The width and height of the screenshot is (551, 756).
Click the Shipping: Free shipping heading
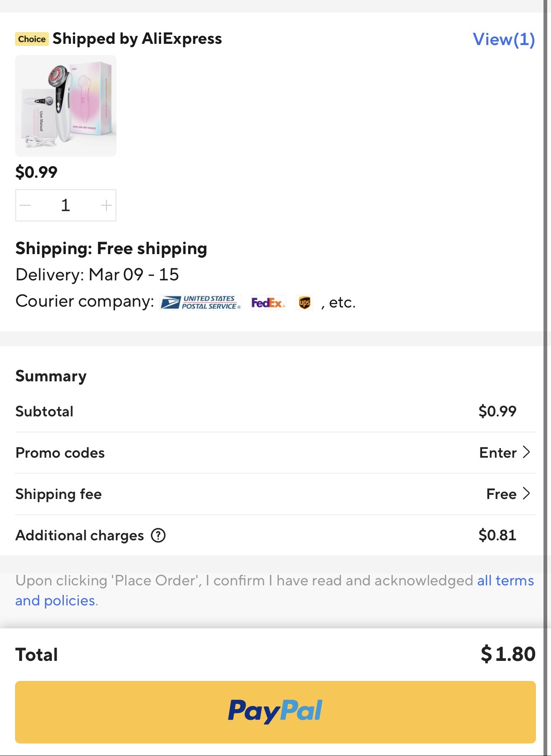click(x=111, y=248)
